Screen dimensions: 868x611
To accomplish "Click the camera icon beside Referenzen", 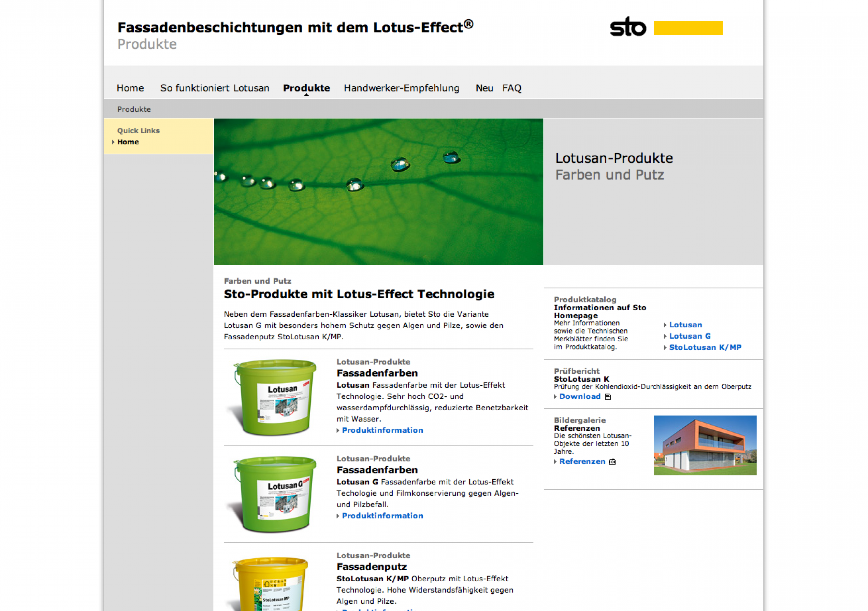I will coord(612,461).
